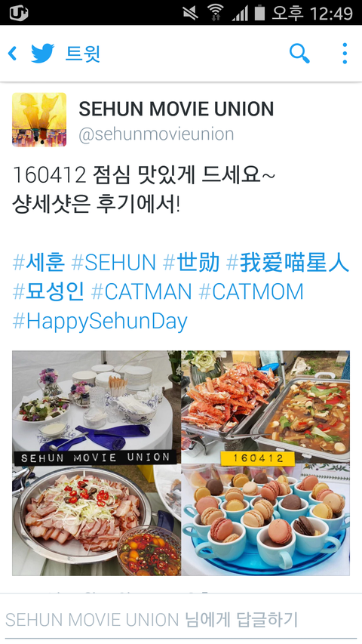Image resolution: width=362 pixels, height=644 pixels.
Task: Tap the Wi-Fi status bar icon
Action: (x=215, y=12)
